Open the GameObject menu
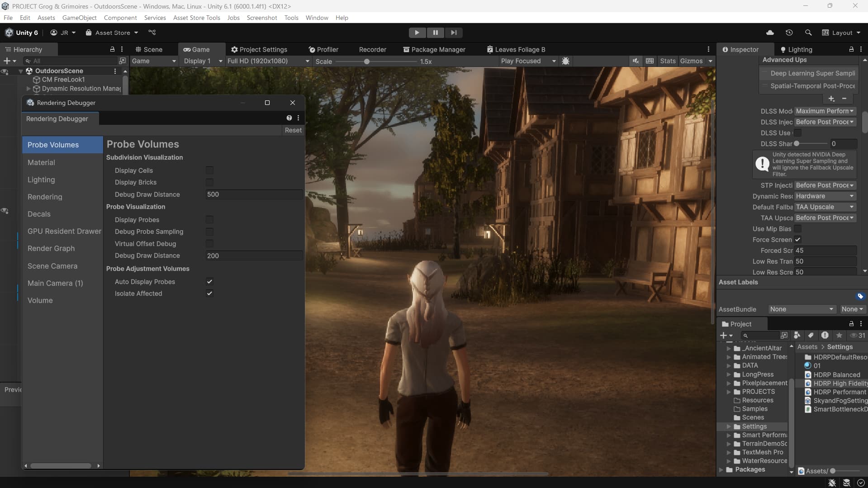 pos(79,18)
